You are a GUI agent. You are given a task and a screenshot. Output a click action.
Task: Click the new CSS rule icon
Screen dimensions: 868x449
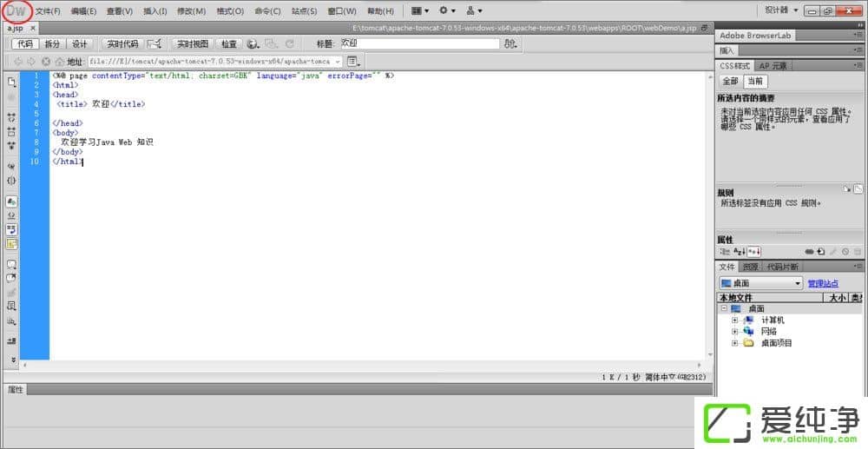point(820,251)
